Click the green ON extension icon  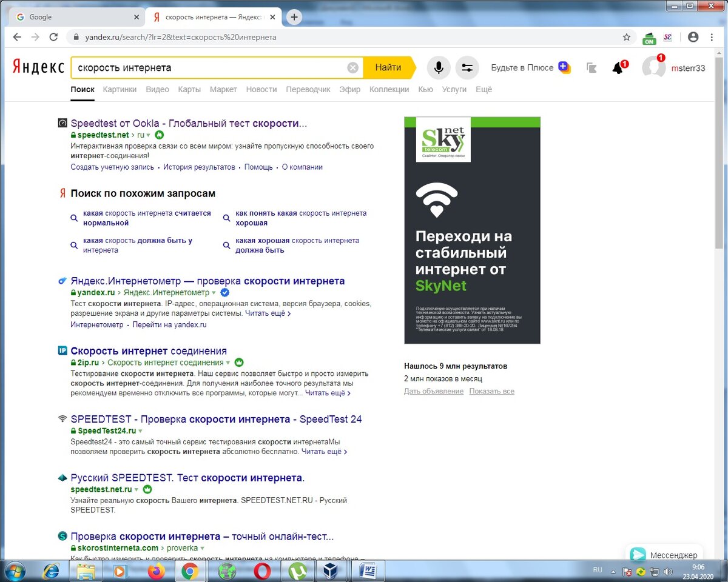649,38
